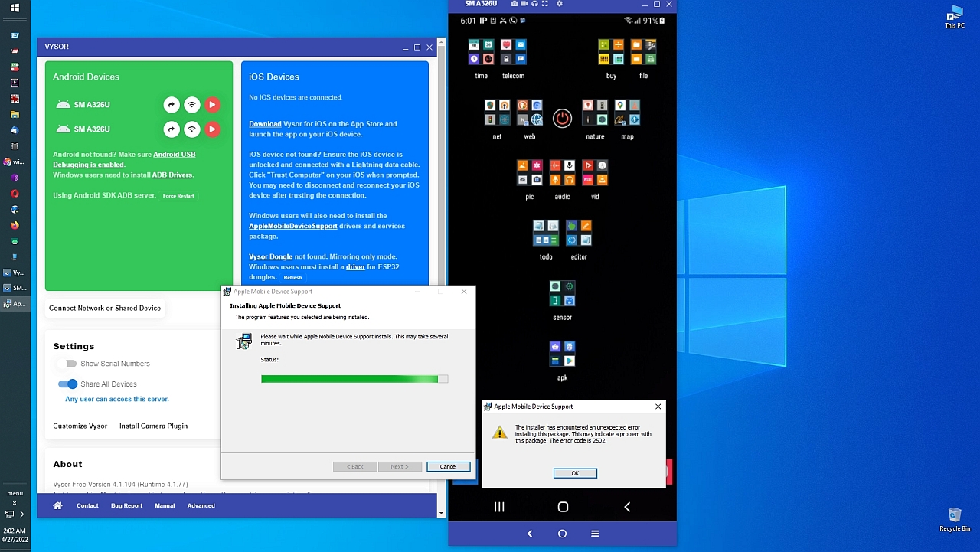Viewport: 980px width, 552px height.
Task: Open the Contact tab in Vysor
Action: coord(87,505)
